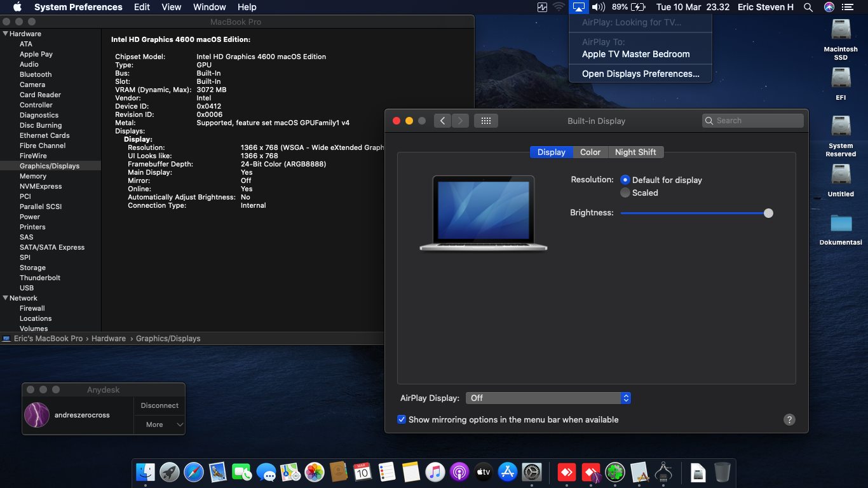
Task: Open the Photos app in the Dock
Action: click(x=315, y=472)
